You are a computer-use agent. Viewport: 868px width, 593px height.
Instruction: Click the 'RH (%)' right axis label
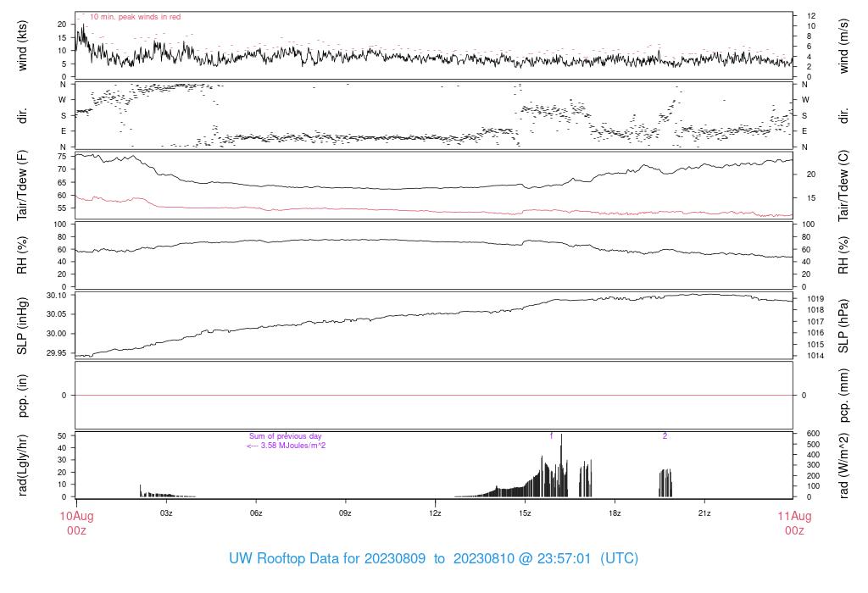tap(843, 255)
